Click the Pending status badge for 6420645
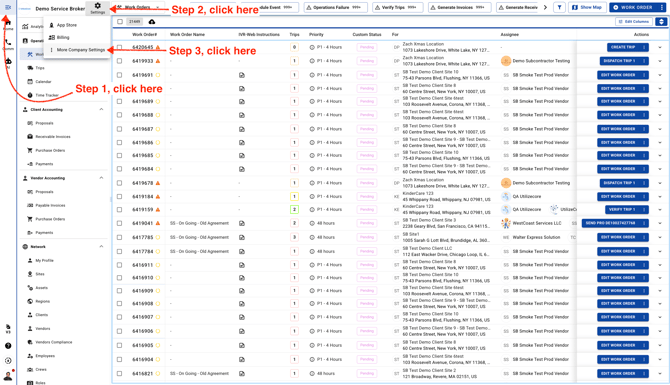This screenshot has height=385, width=670. click(367, 47)
